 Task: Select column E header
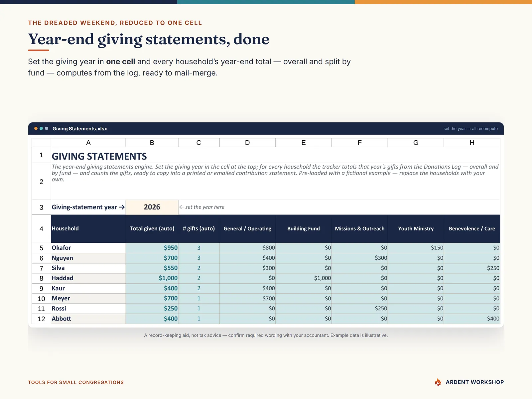[x=304, y=143]
